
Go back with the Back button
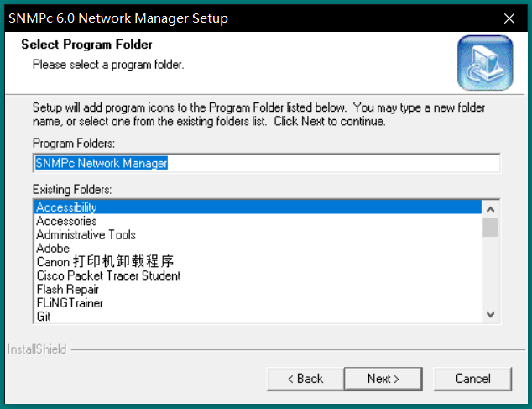tap(304, 379)
